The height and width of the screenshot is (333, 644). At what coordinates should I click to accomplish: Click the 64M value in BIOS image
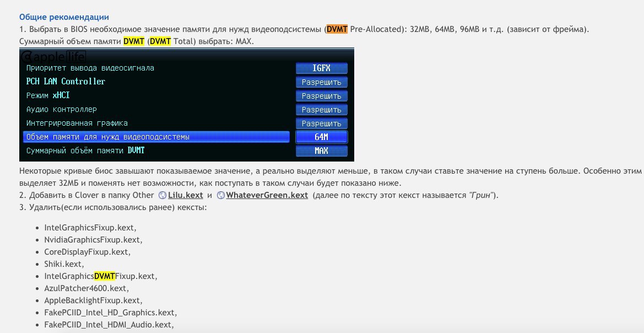pos(322,137)
